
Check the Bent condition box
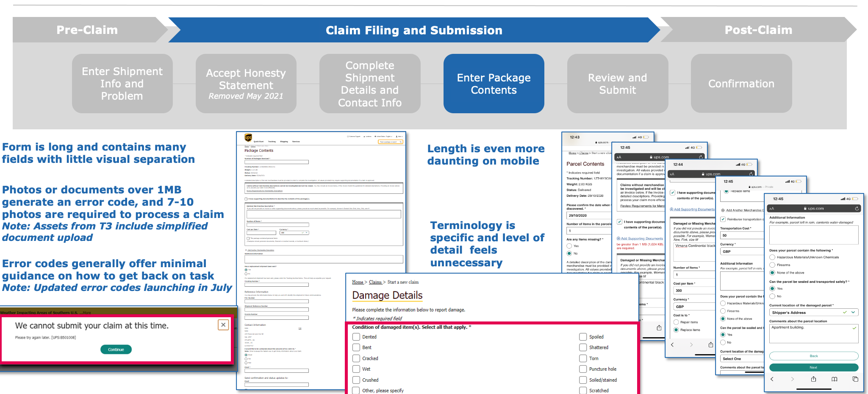pos(356,347)
